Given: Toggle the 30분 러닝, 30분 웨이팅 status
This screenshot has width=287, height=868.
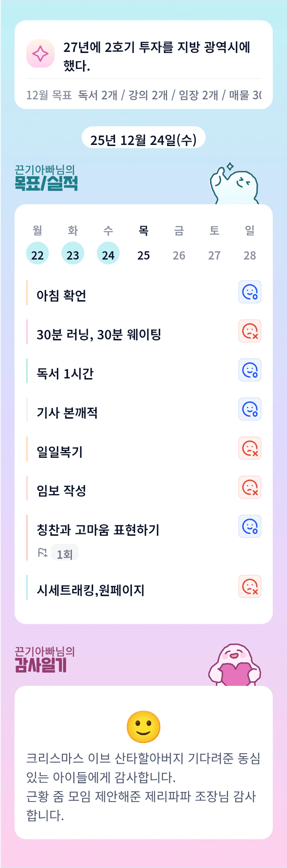Looking at the screenshot, I should [250, 331].
